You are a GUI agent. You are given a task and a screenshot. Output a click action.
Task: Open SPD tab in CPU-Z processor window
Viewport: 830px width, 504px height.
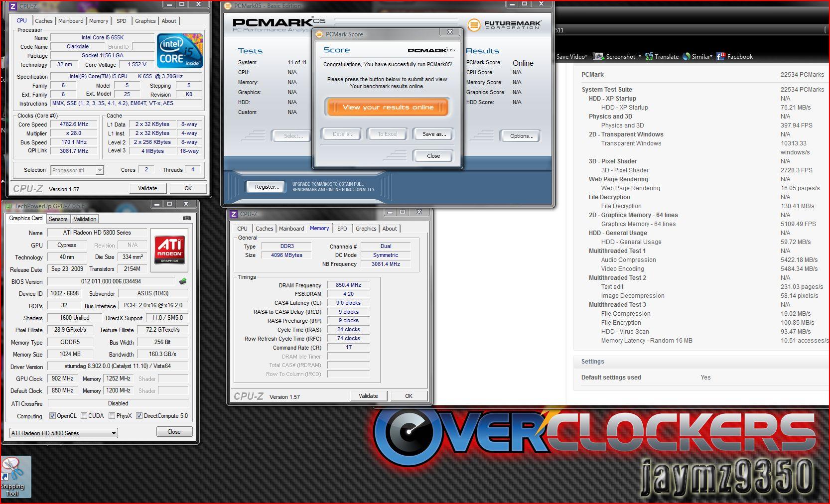122,21
